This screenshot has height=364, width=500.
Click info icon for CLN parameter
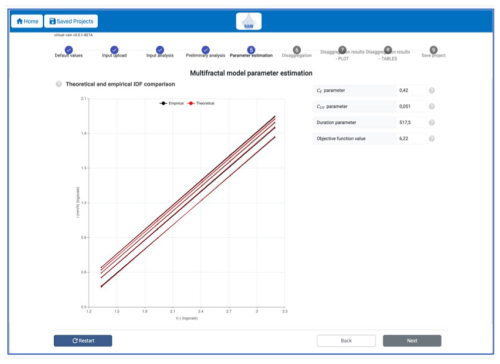click(432, 106)
